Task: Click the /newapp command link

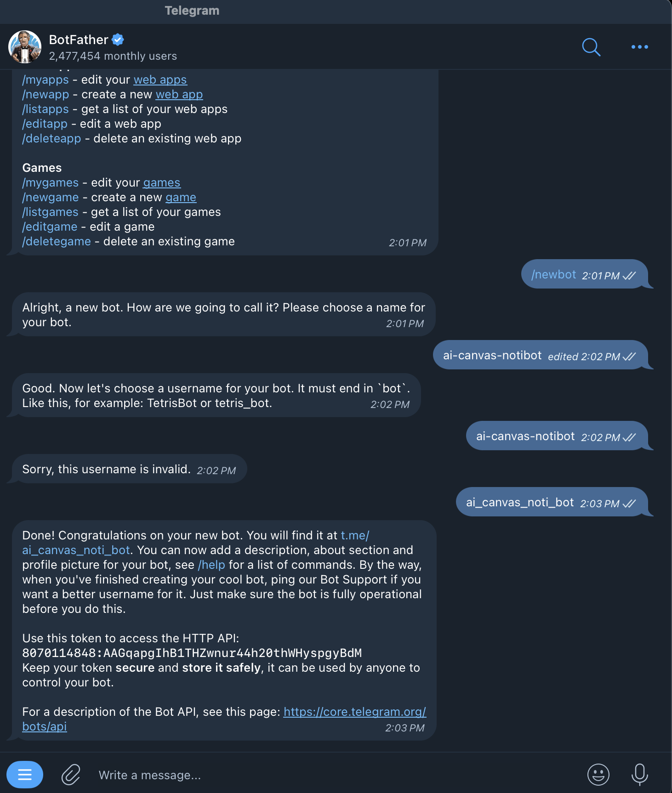Action: pyautogui.click(x=46, y=94)
